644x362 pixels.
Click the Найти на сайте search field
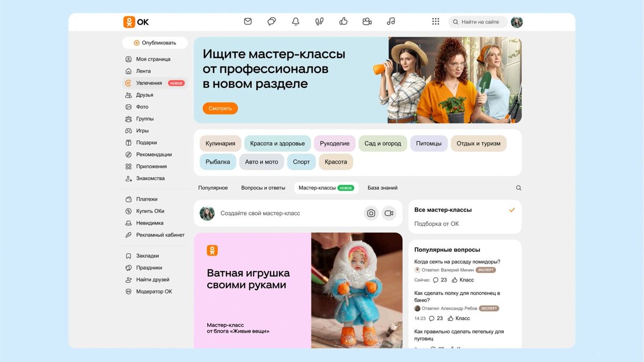[x=478, y=22]
